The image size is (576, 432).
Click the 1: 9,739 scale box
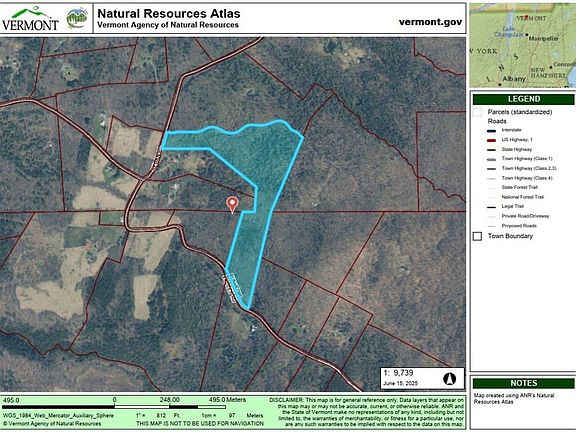[422, 378]
